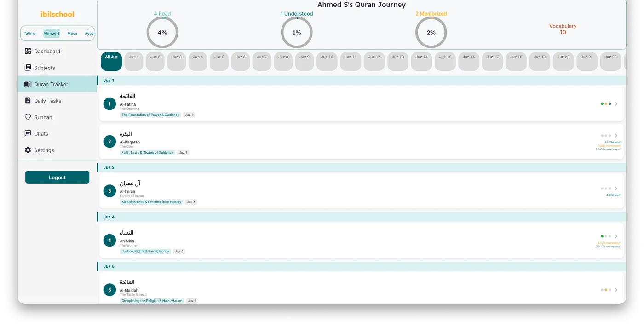Click the Al-Baqarah surah name
The height and width of the screenshot is (327, 644).
(130, 142)
